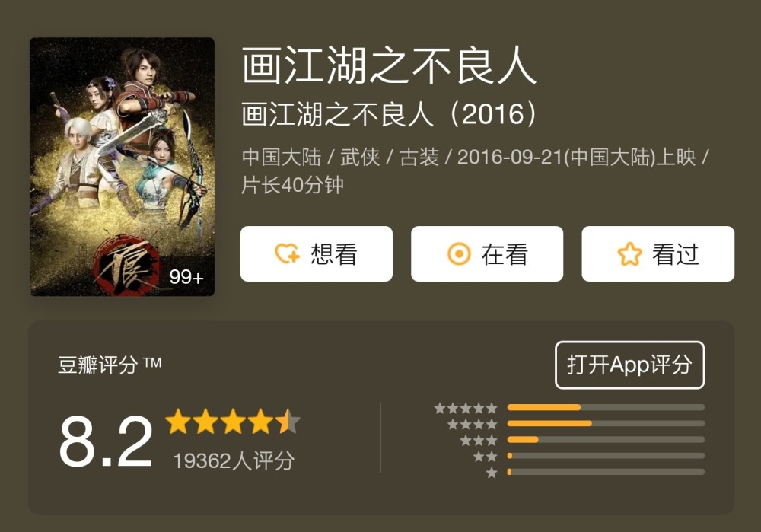The width and height of the screenshot is (761, 532).
Task: Click the star icon on 看过
Action: click(629, 254)
